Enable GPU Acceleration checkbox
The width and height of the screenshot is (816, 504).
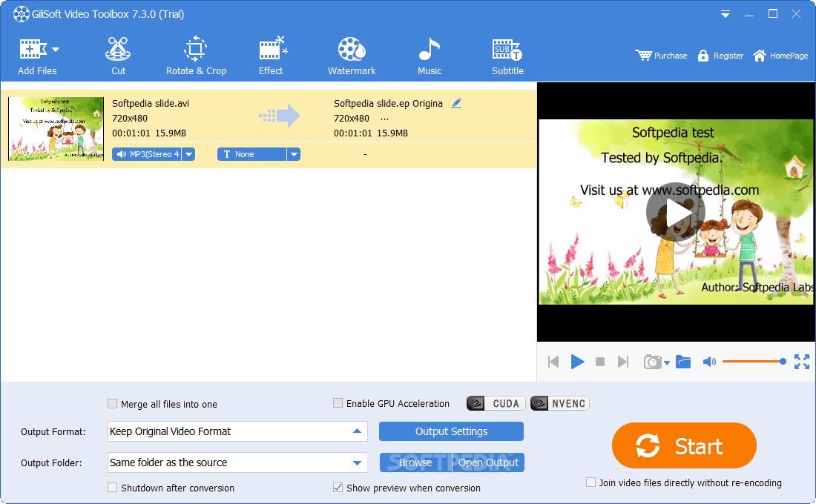click(x=338, y=403)
